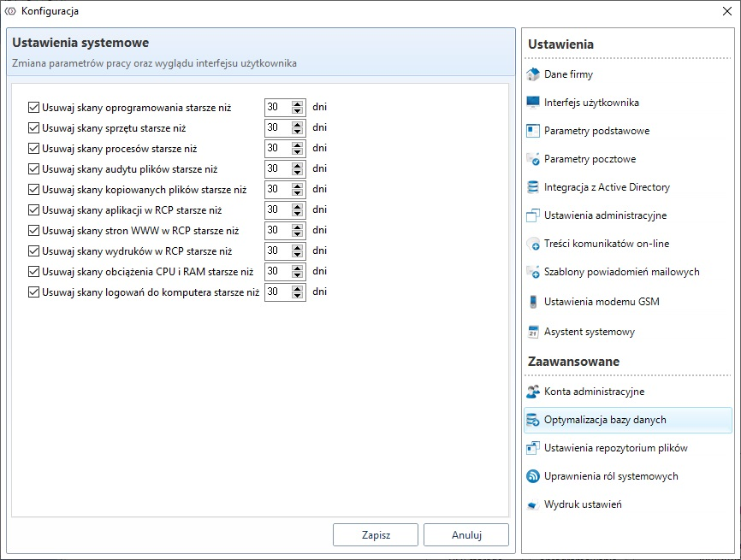
Task: Click the Uprawnienia ról systemowych icon
Action: (533, 476)
